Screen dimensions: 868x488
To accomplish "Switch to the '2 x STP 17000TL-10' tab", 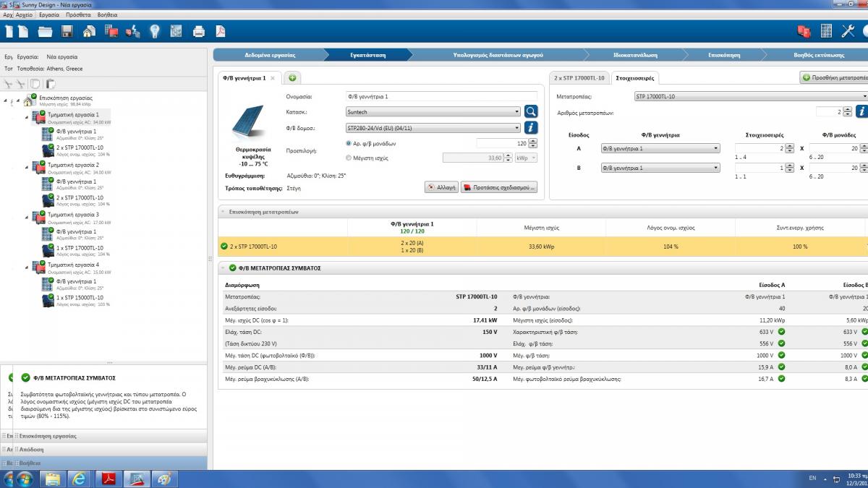I will 579,78.
